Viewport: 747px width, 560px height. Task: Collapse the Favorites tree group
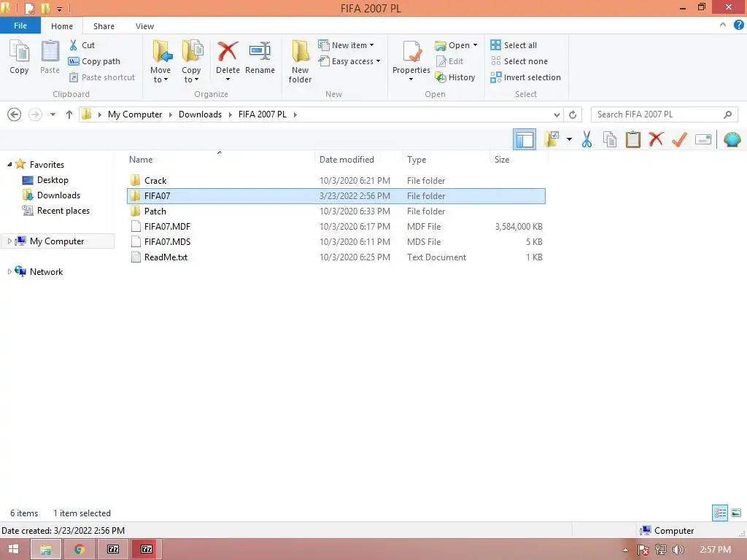click(x=9, y=165)
